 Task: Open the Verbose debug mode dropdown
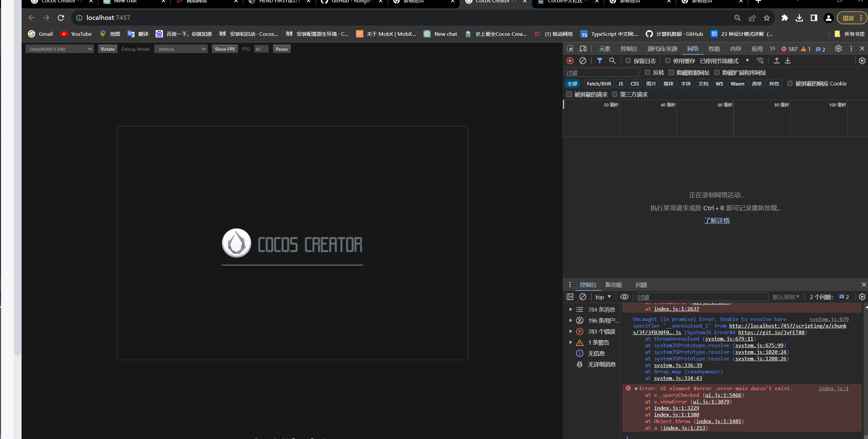point(181,49)
